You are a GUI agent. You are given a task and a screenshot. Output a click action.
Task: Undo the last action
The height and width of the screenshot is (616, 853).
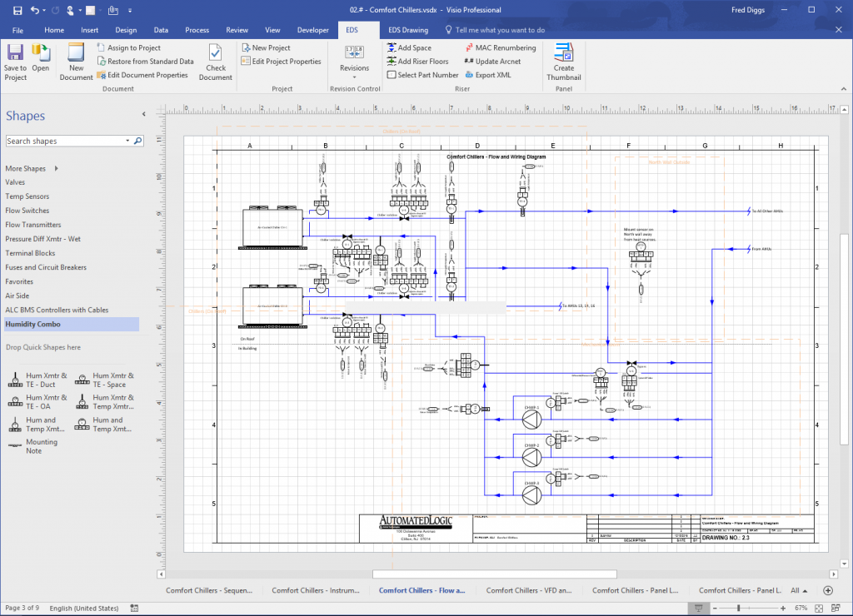[35, 10]
